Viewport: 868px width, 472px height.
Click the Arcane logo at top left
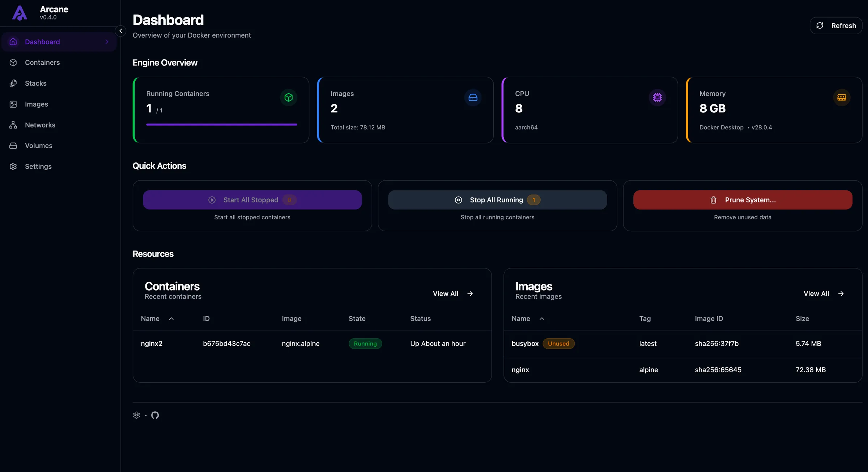(19, 13)
